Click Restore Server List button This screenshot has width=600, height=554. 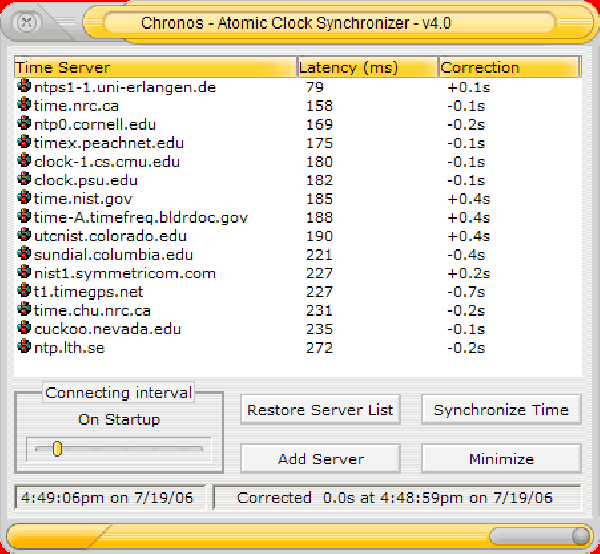[320, 410]
